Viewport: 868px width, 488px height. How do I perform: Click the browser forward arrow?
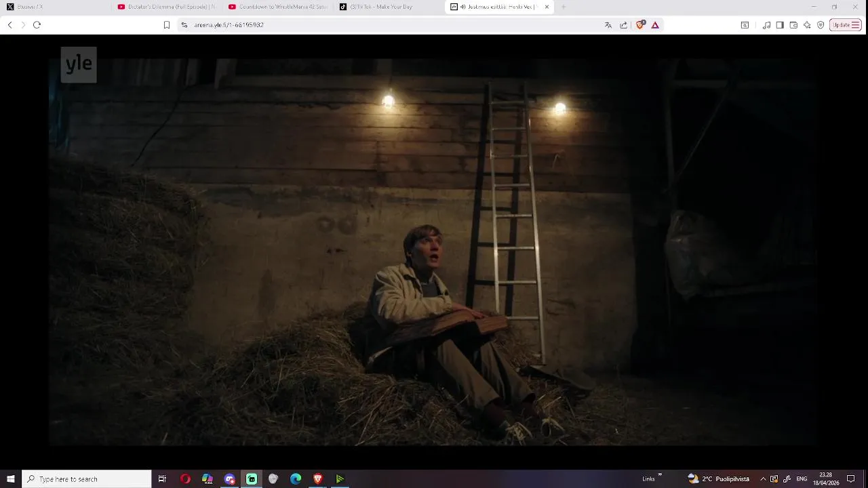tap(23, 25)
